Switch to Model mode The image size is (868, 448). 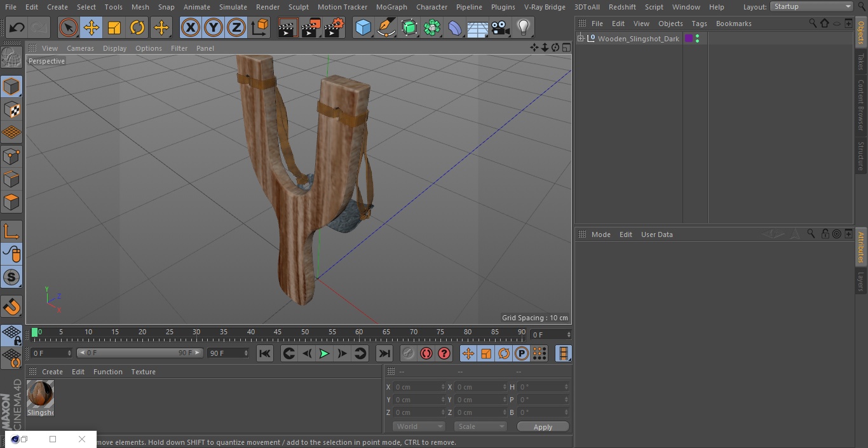click(x=11, y=86)
